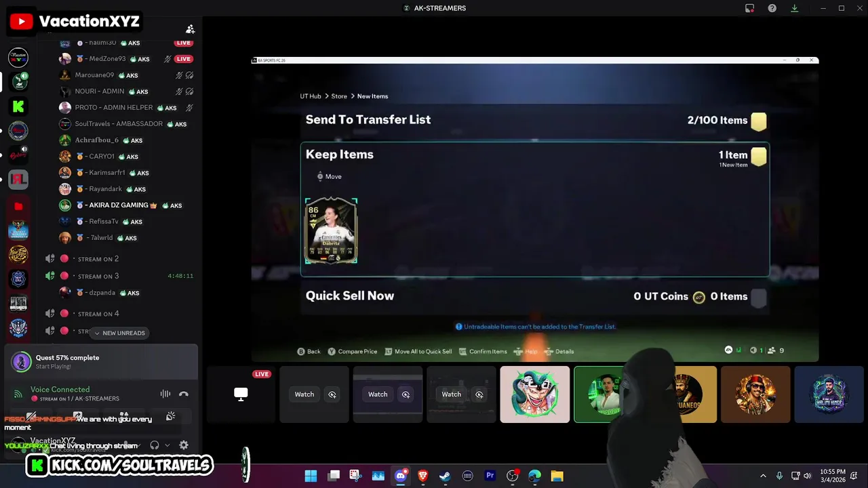Show hidden system tray icons chevron
Screen dimensions: 868x488
[763, 476]
